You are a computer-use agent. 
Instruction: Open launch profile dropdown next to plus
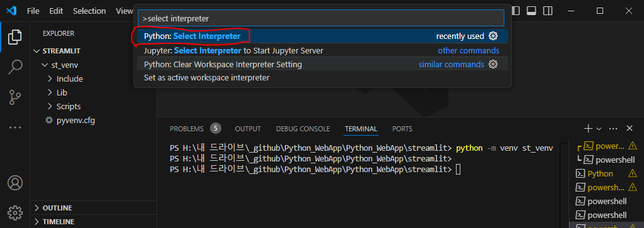[x=599, y=129]
